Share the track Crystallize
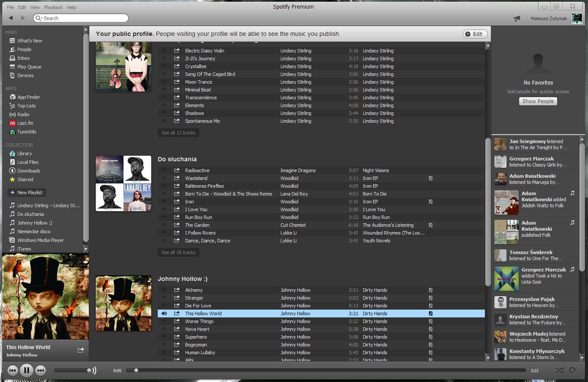 [177, 66]
